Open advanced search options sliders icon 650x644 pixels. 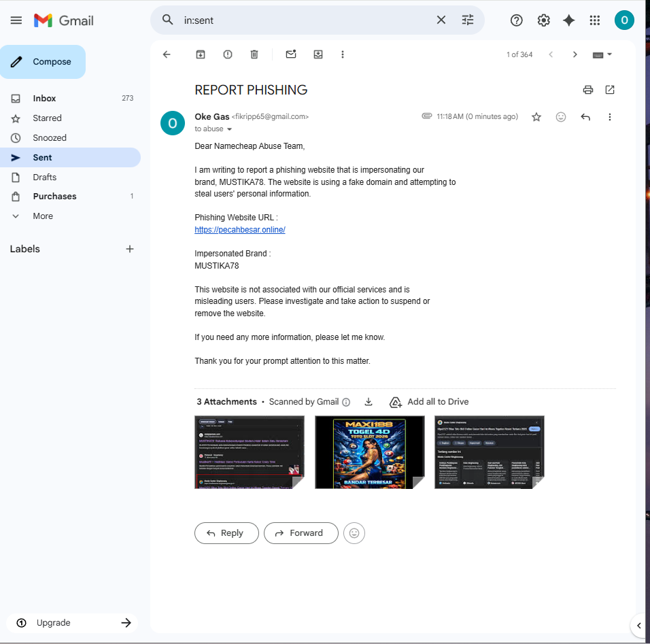pos(468,20)
